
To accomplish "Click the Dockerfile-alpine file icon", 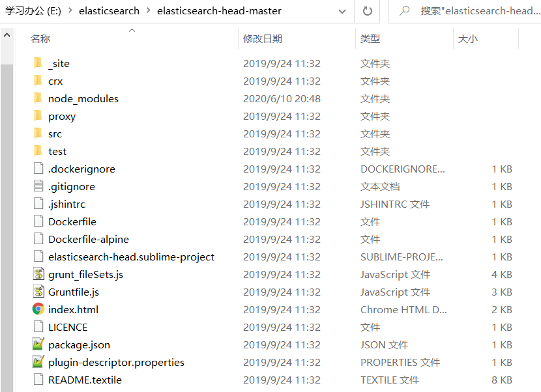I will [38, 239].
